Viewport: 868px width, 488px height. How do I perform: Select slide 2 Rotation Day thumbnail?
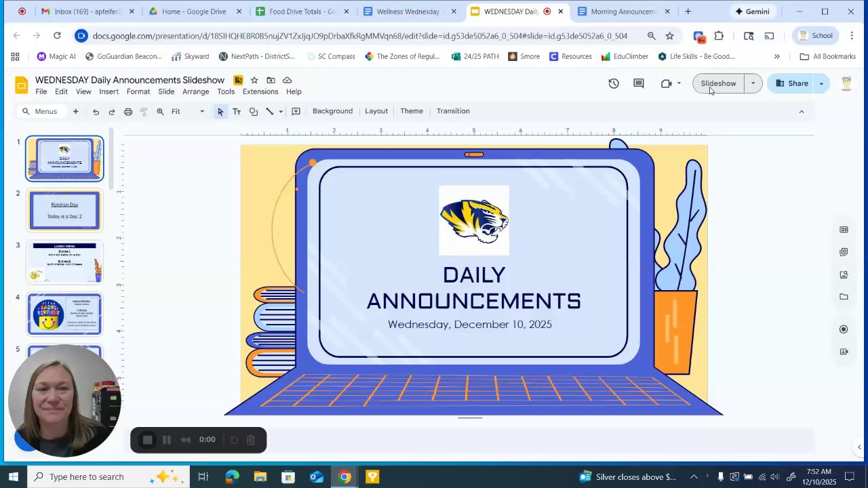click(x=64, y=210)
